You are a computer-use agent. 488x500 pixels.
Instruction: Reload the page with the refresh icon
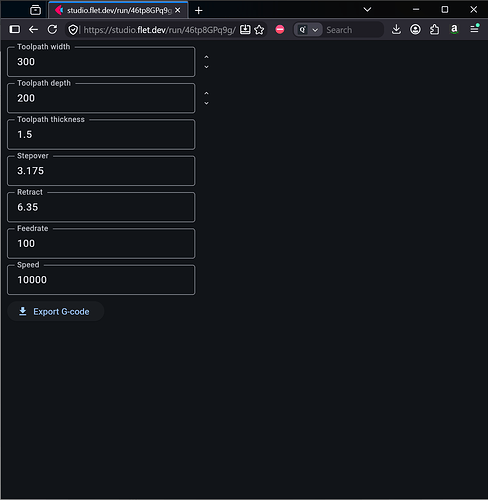[52, 30]
